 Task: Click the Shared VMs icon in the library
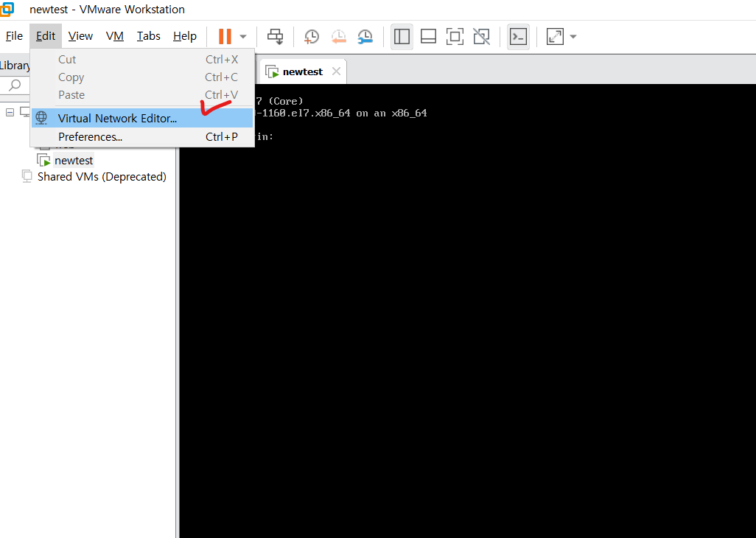[27, 176]
